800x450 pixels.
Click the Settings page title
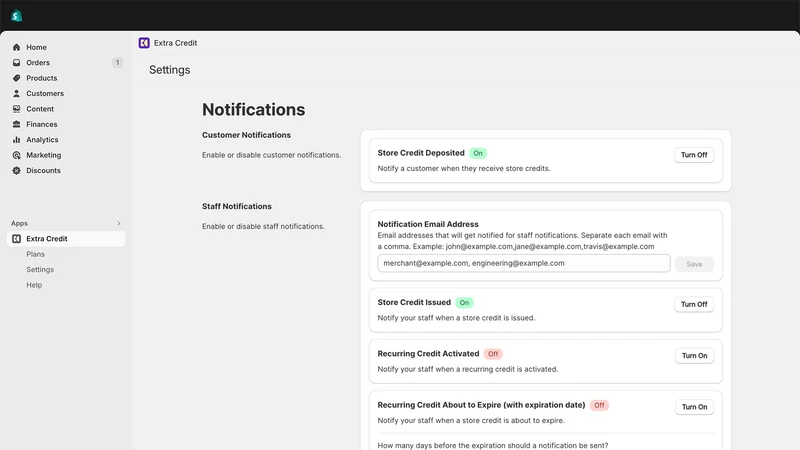coord(169,70)
